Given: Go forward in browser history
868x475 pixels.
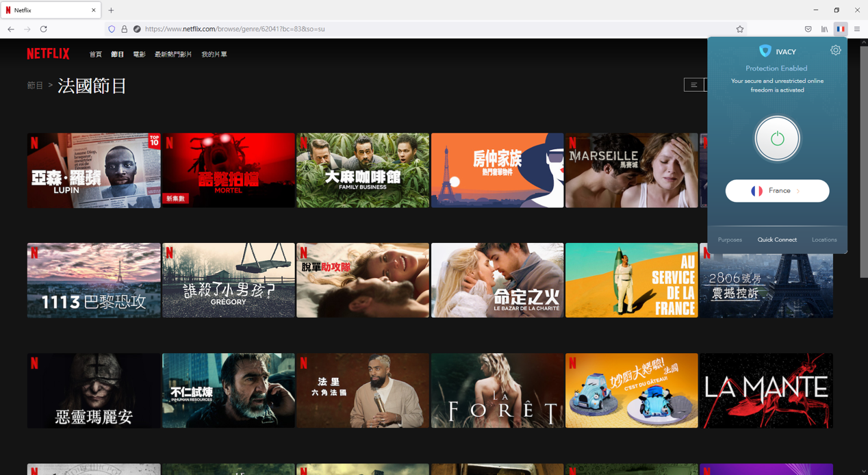Looking at the screenshot, I should [x=27, y=29].
